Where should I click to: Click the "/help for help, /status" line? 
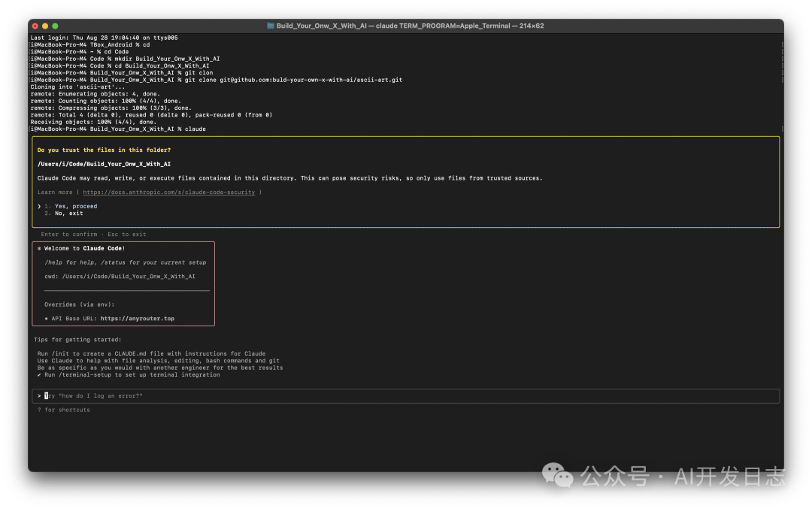point(126,262)
